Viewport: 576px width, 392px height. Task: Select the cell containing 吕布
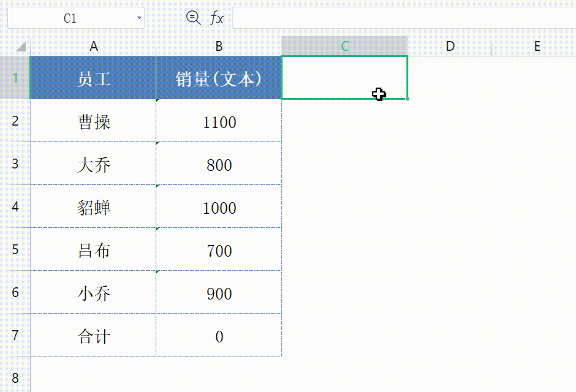pos(93,249)
